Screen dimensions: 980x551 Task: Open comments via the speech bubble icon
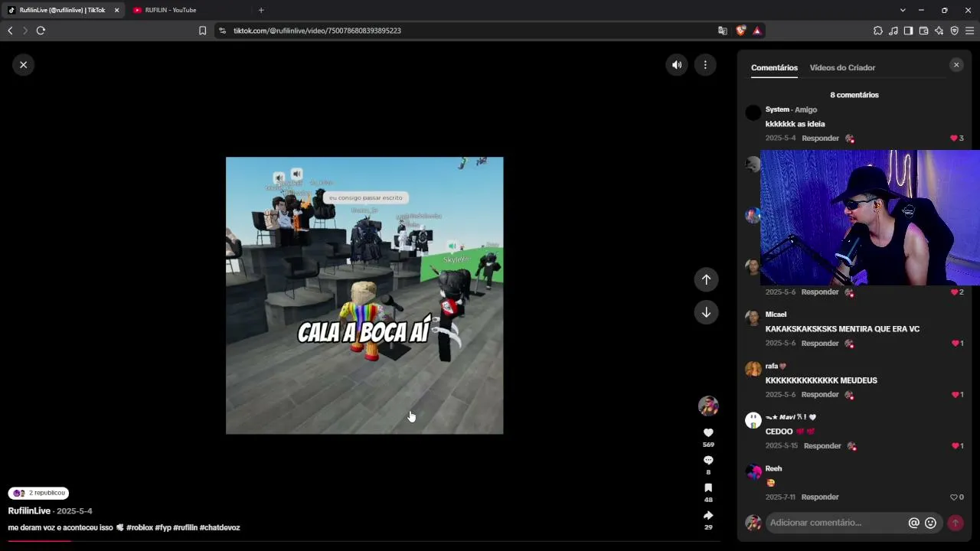(708, 460)
